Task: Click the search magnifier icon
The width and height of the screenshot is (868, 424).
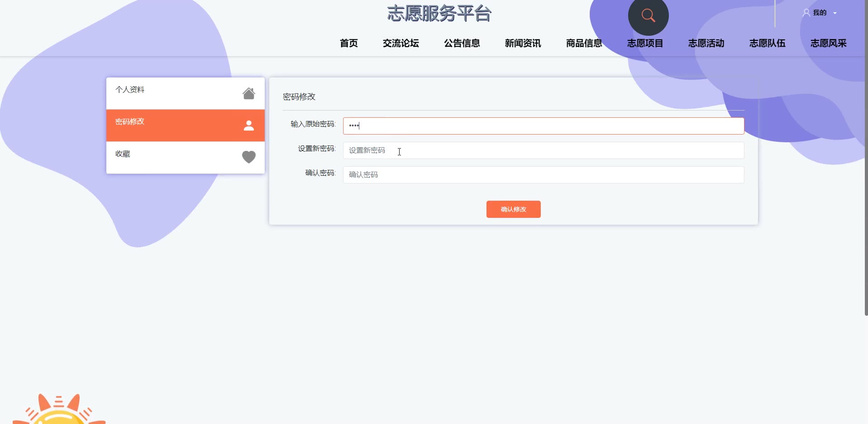Action: pyautogui.click(x=648, y=15)
